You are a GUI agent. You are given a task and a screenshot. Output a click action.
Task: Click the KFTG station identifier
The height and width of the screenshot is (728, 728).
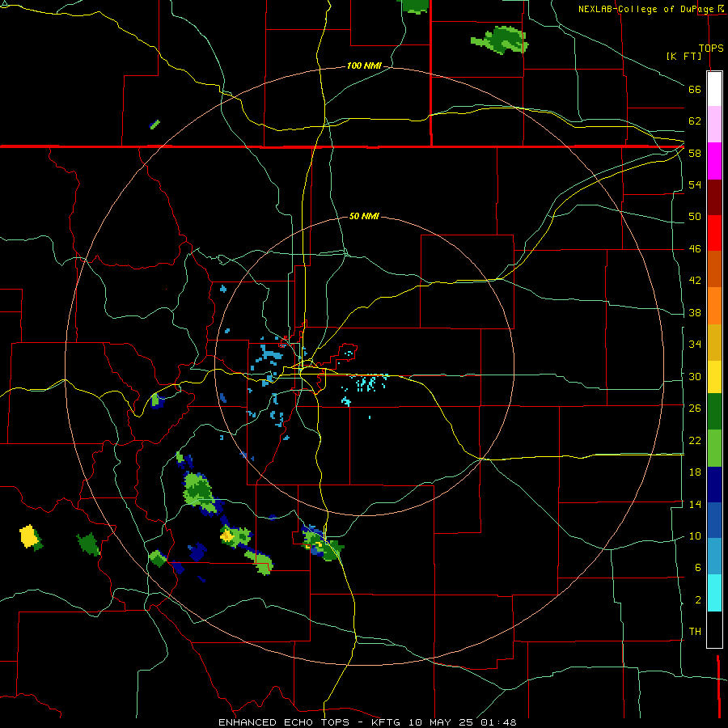(385, 722)
